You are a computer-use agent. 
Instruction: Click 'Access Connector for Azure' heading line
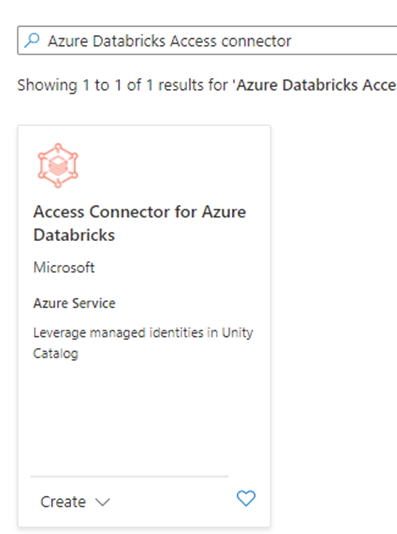pos(140,212)
